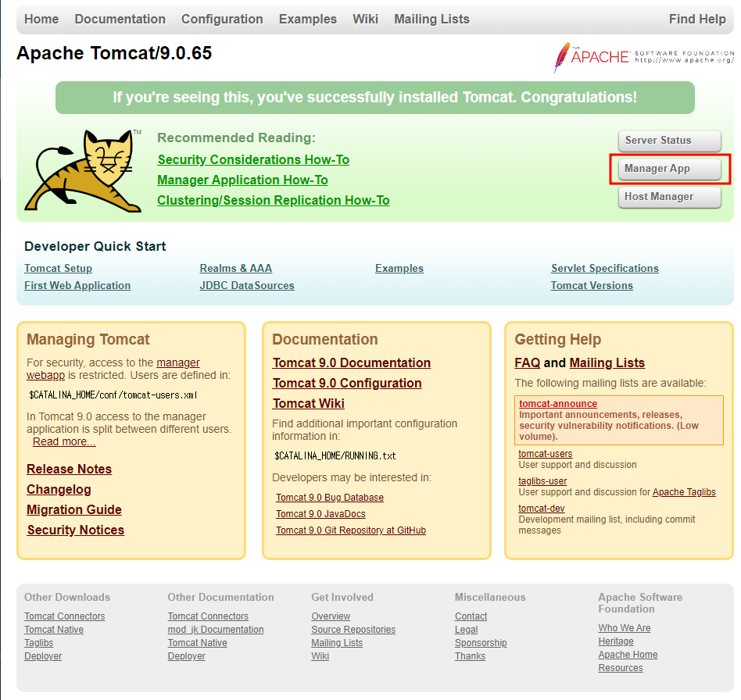The width and height of the screenshot is (741, 700).
Task: Open Tomcat Versions link
Action: 592,286
